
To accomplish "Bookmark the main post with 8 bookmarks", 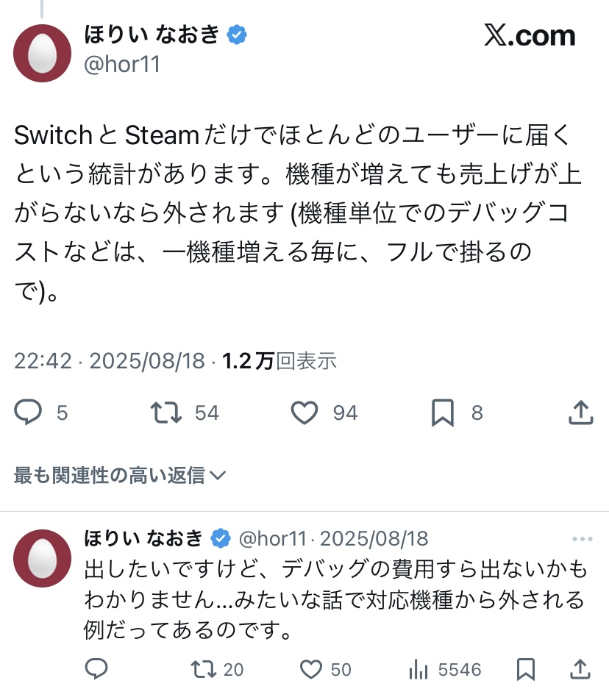I will (x=442, y=413).
